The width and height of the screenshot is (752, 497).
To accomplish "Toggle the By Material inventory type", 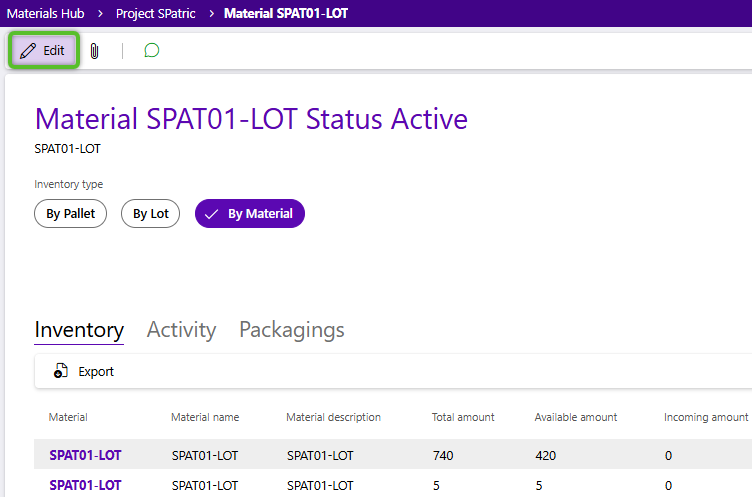I will pyautogui.click(x=249, y=213).
